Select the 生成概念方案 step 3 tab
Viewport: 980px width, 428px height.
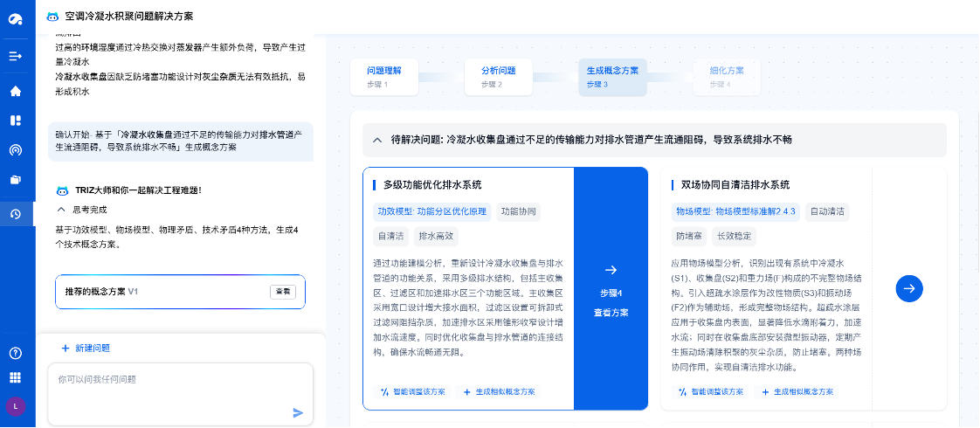(612, 77)
